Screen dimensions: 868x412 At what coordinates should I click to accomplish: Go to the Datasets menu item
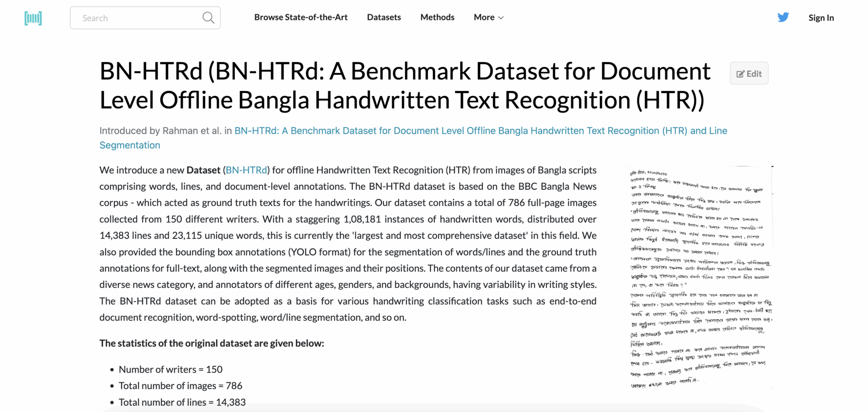click(x=384, y=17)
